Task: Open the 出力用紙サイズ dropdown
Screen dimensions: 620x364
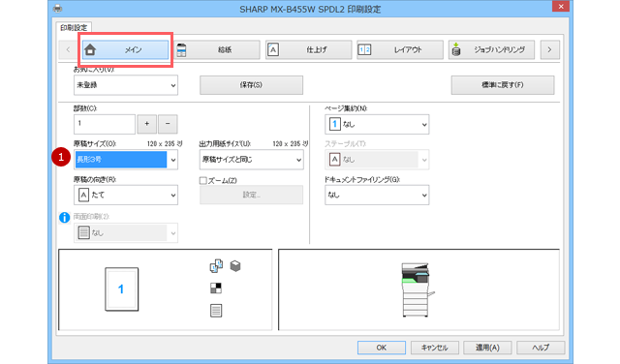Action: click(x=252, y=160)
